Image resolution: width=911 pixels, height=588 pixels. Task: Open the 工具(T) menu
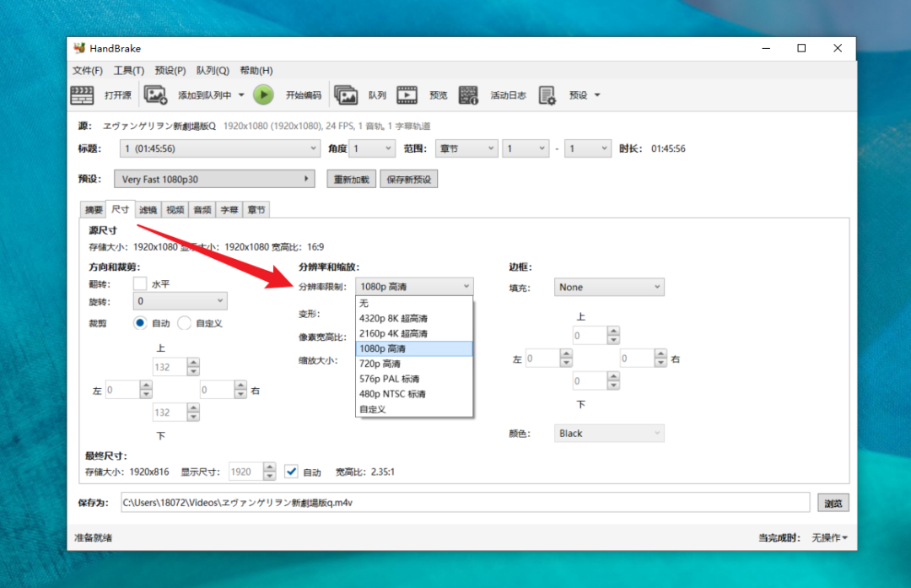point(128,71)
